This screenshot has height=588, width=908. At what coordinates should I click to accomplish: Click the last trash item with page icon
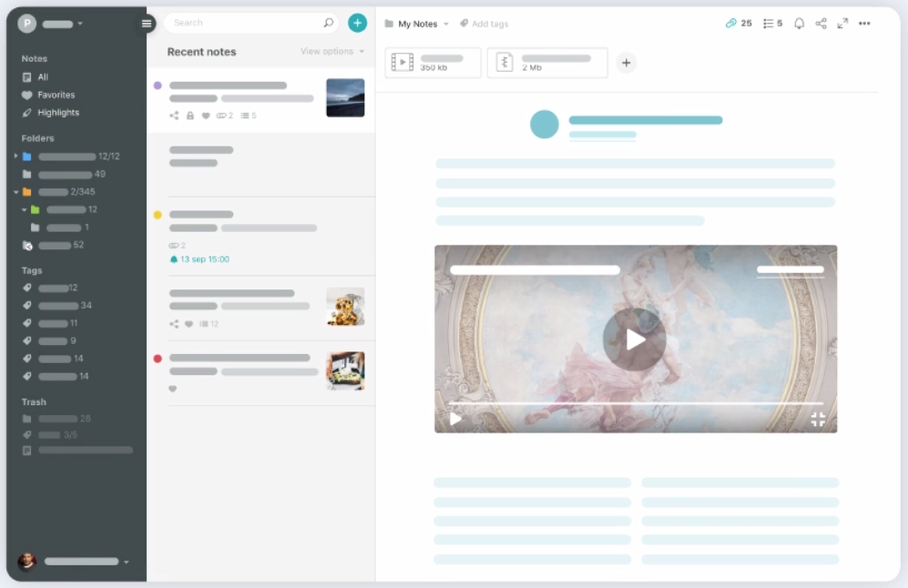click(x=77, y=451)
